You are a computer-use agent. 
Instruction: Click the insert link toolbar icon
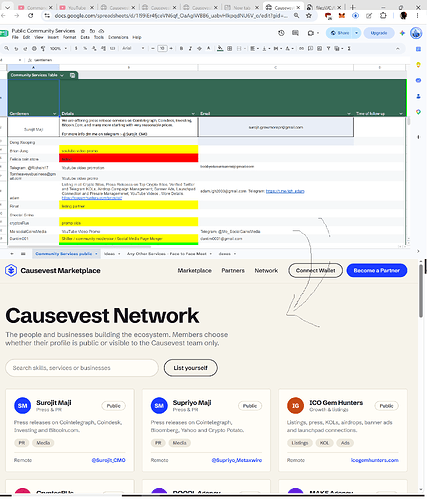pos(301,49)
